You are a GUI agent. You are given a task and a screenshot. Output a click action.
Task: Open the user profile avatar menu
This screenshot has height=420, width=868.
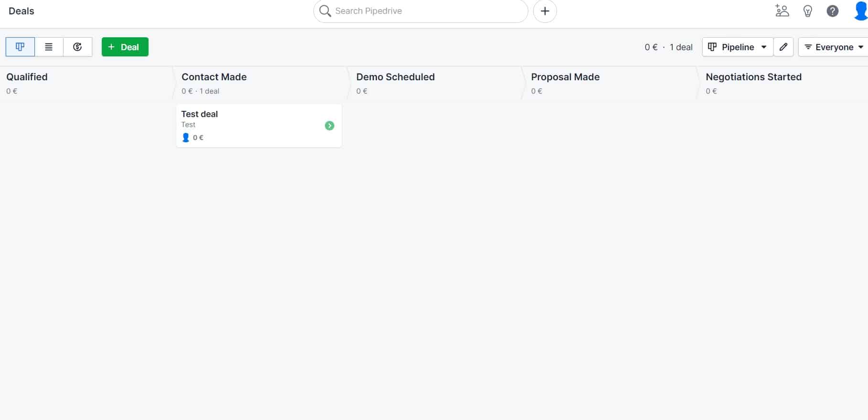click(860, 11)
